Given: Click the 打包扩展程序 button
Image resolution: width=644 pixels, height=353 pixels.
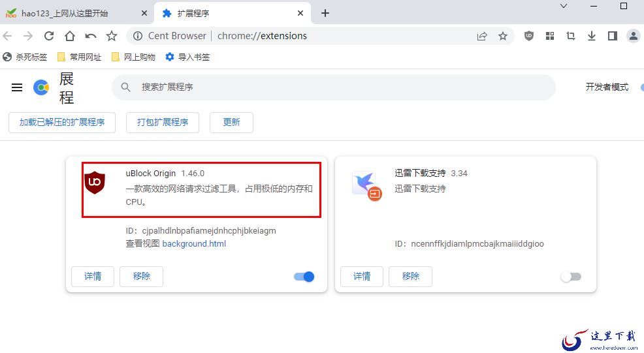Looking at the screenshot, I should (x=163, y=122).
